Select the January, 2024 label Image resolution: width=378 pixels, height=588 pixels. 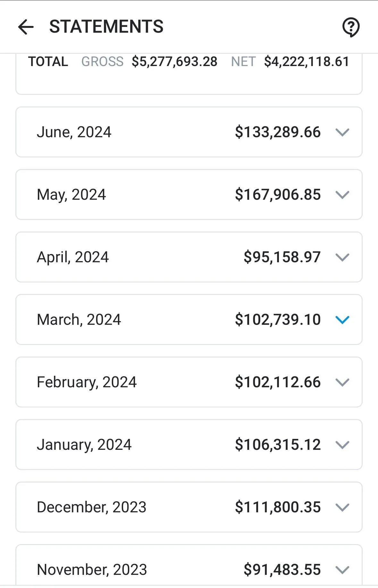(84, 445)
